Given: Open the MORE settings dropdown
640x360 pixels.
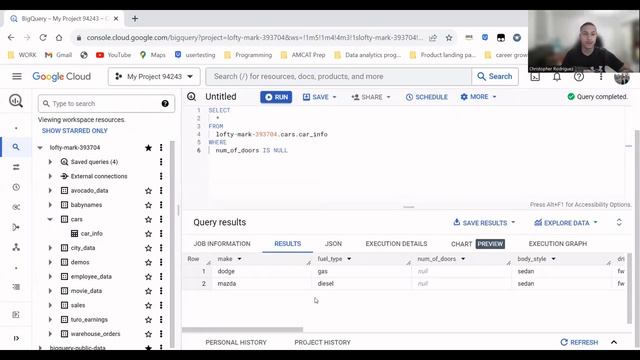Looking at the screenshot, I should coord(478,97).
